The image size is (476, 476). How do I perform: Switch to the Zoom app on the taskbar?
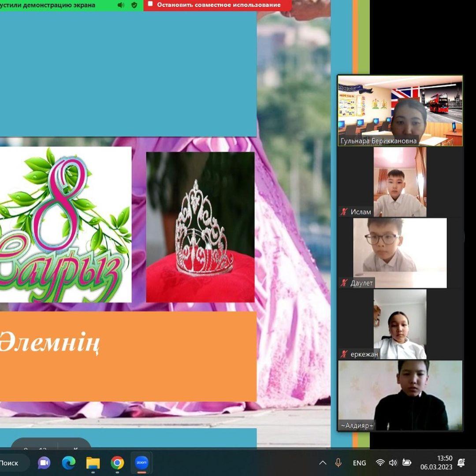click(141, 463)
